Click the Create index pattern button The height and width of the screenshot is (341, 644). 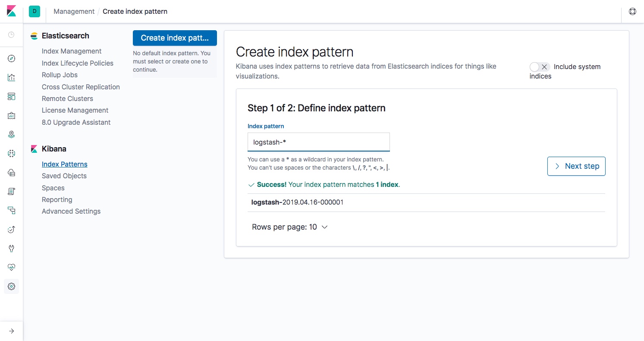175,38
